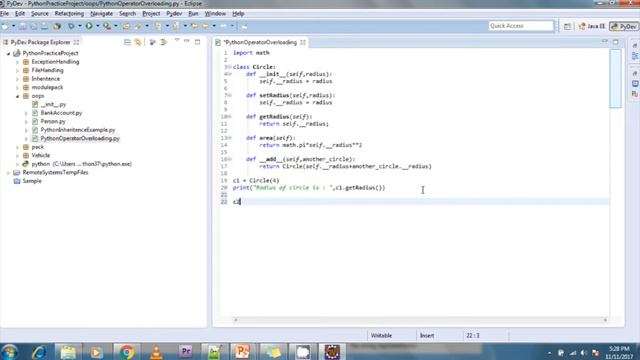Click the volume icon in system tray
640x360 pixels.
584,353
